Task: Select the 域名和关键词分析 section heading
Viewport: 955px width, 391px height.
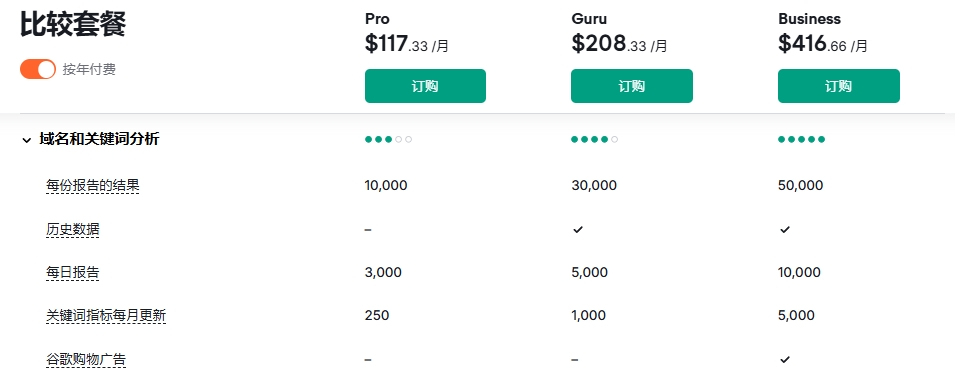Action: coord(99,139)
